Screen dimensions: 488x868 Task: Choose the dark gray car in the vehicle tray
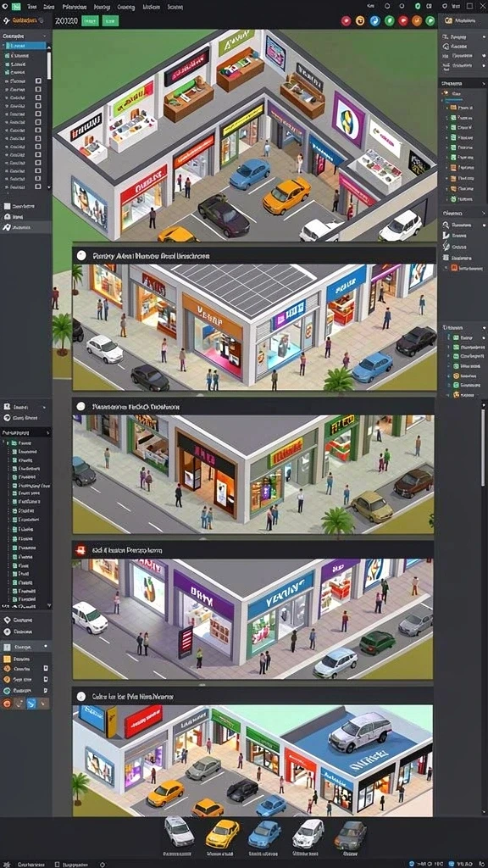click(350, 834)
